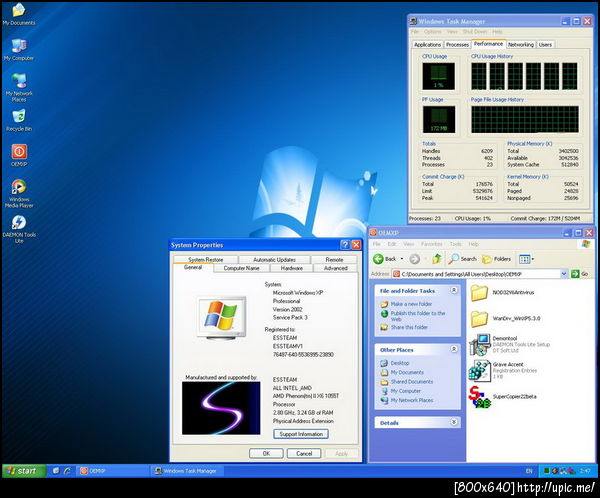
Task: Switch to the Applications tab in Task Manager
Action: [427, 45]
